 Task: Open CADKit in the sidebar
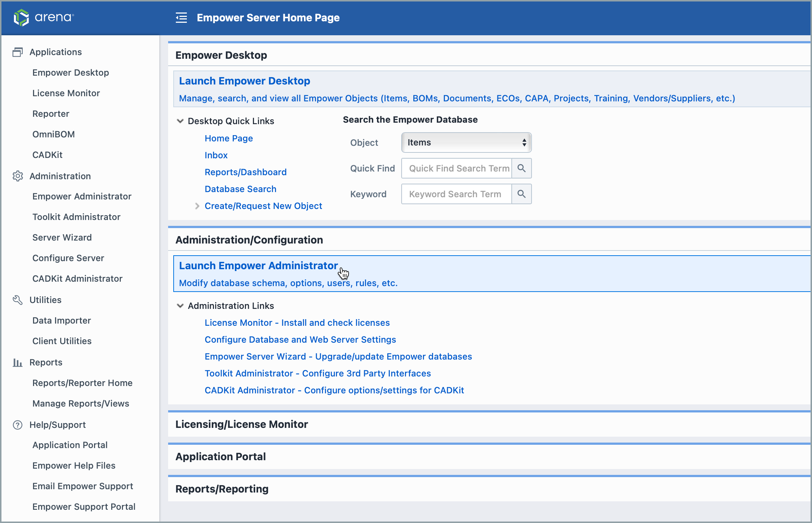pyautogui.click(x=47, y=155)
